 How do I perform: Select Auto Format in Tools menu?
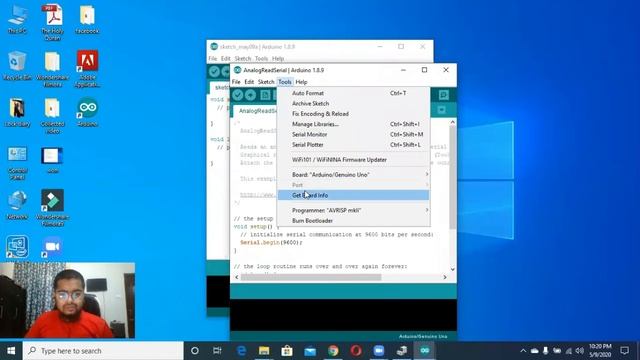(x=353, y=93)
